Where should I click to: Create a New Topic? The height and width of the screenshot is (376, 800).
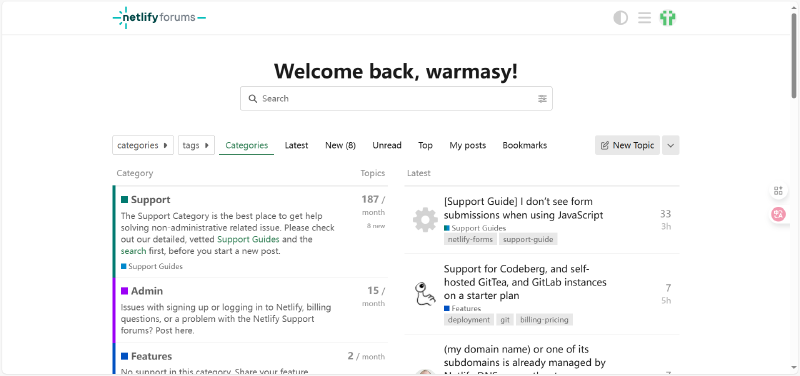click(x=628, y=145)
